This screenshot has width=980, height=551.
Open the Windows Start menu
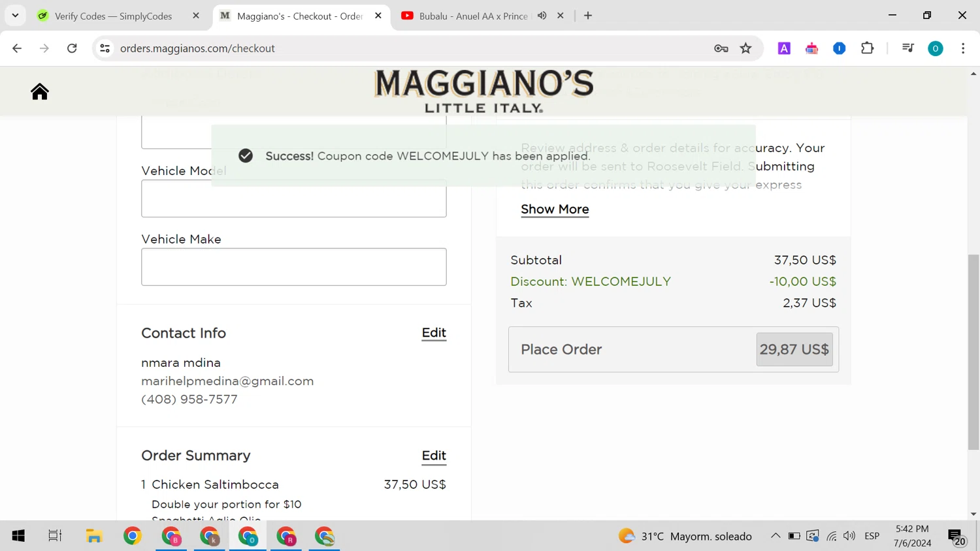coord(18,536)
